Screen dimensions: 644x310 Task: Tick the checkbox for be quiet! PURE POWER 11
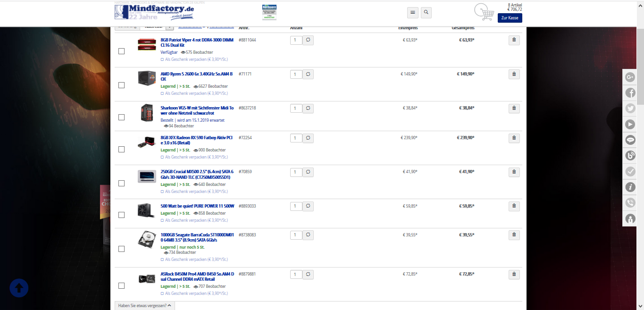coord(121,215)
